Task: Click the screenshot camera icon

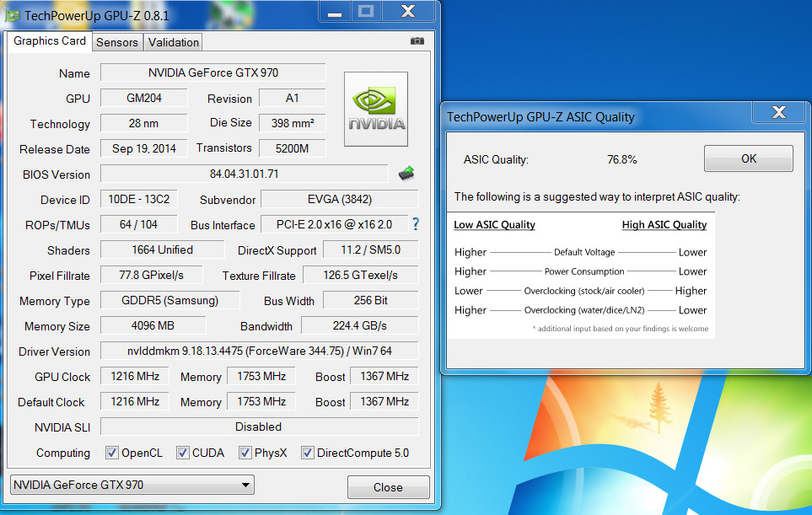Action: pos(417,41)
